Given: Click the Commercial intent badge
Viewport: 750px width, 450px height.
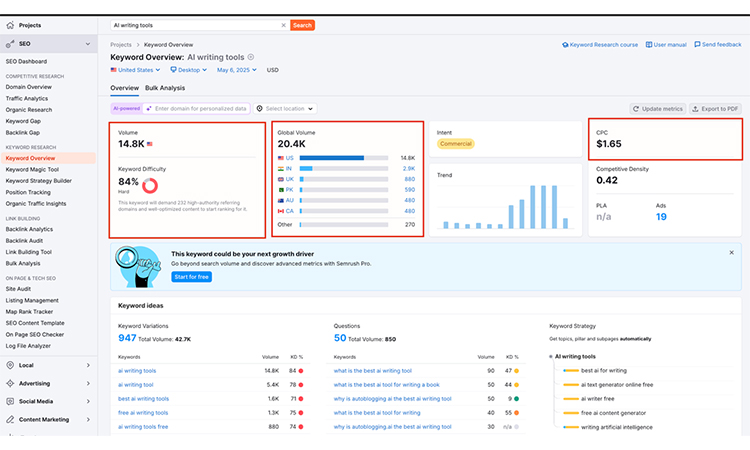Looking at the screenshot, I should click(455, 144).
